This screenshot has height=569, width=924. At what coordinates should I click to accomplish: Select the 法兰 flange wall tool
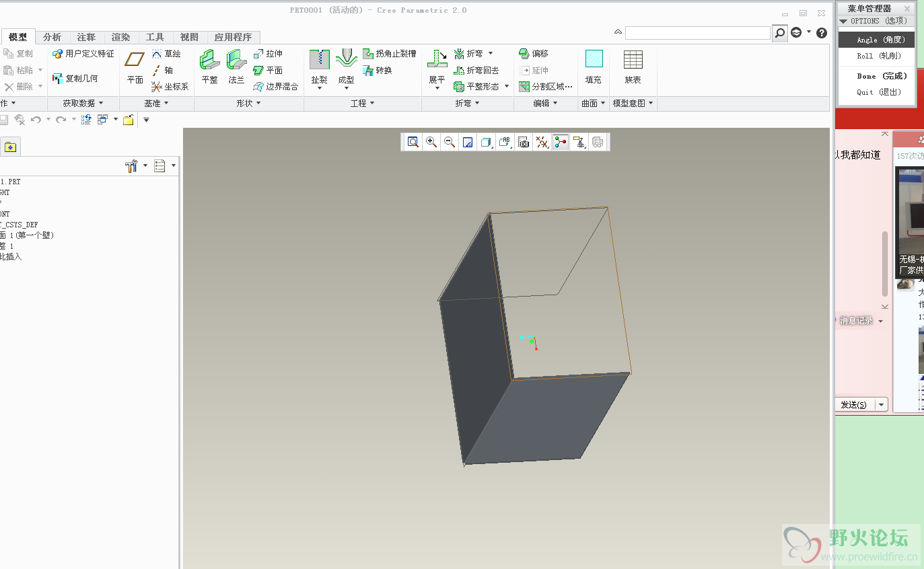coord(236,67)
